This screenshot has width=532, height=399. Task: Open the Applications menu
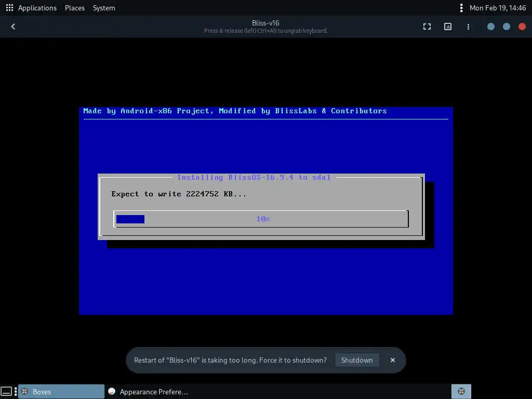click(x=37, y=8)
